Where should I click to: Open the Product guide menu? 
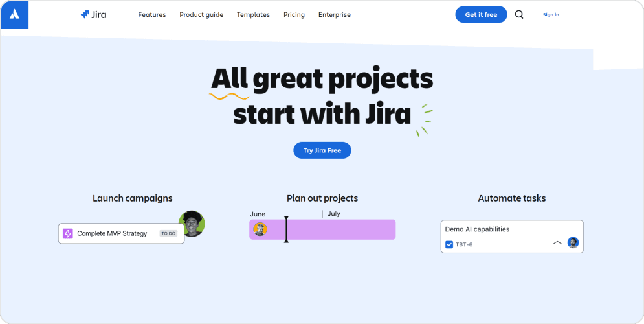click(x=201, y=15)
